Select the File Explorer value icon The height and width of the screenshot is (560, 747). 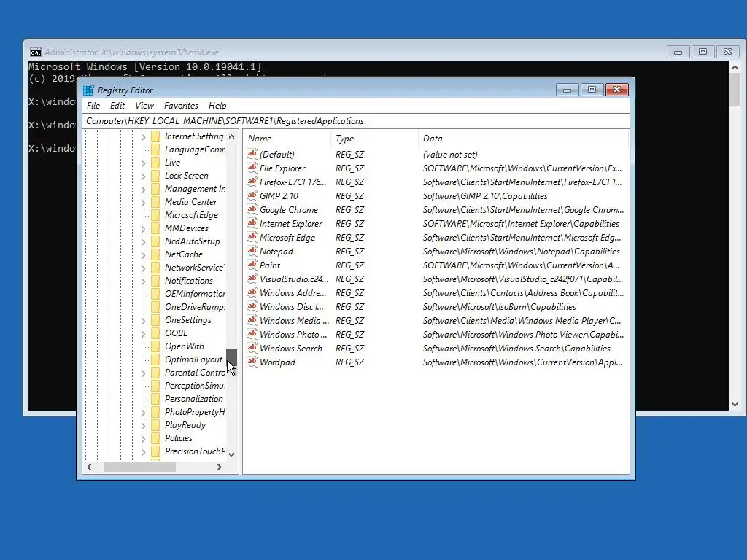coord(252,168)
